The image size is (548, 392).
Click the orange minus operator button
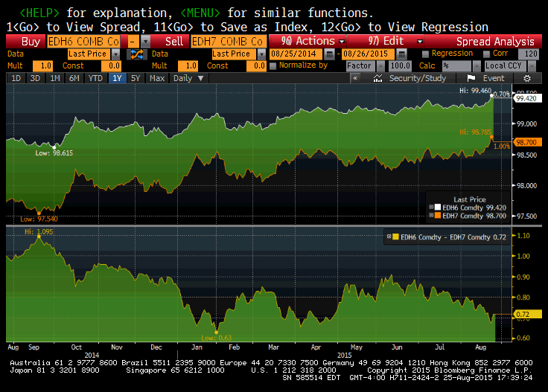tap(132, 42)
